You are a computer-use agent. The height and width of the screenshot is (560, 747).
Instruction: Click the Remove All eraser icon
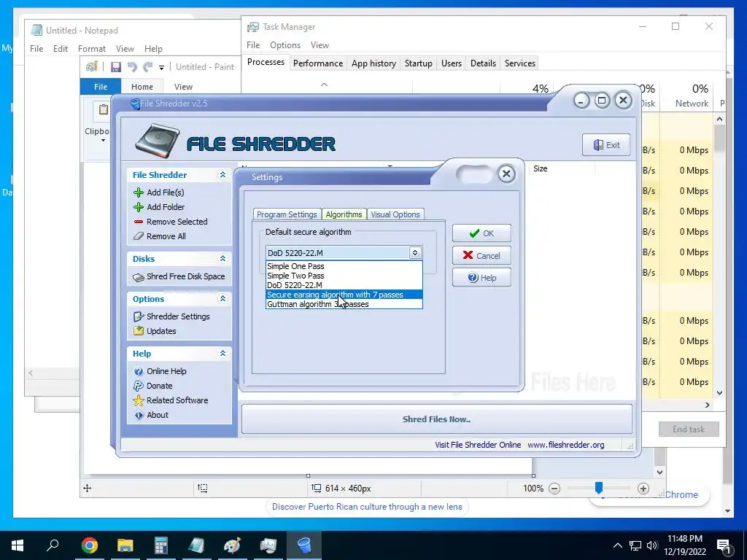(x=139, y=236)
